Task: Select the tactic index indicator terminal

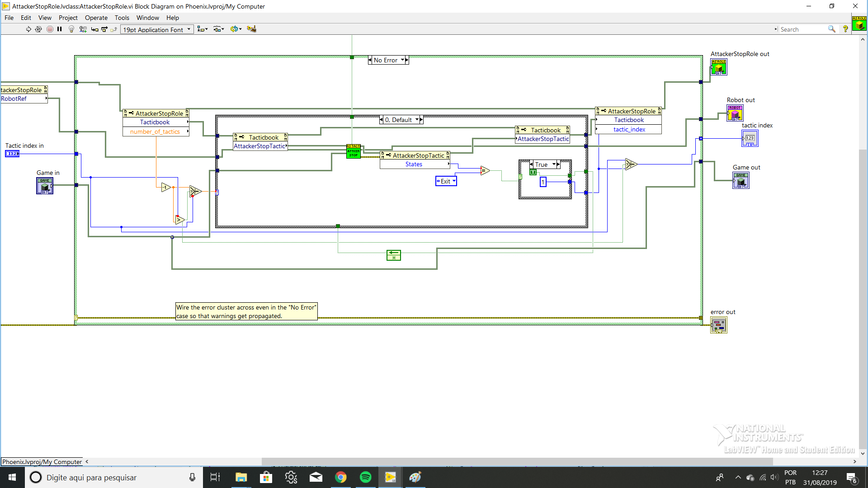Action: click(x=750, y=138)
